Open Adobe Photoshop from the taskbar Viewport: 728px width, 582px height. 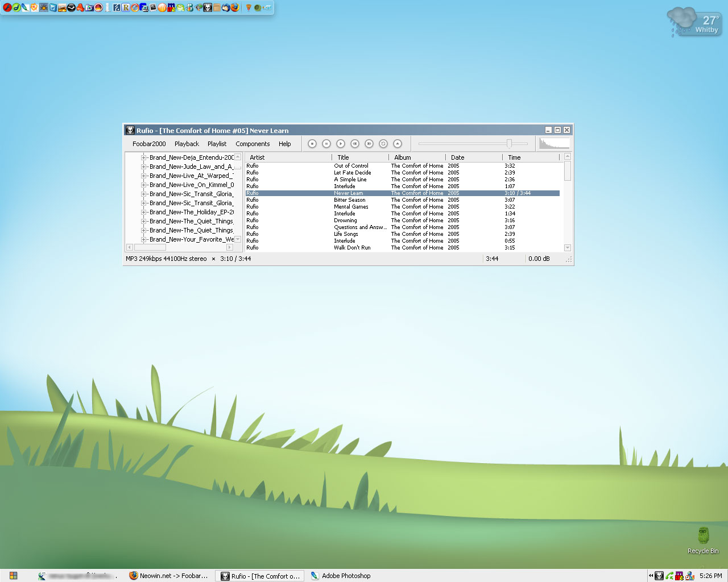pos(341,576)
